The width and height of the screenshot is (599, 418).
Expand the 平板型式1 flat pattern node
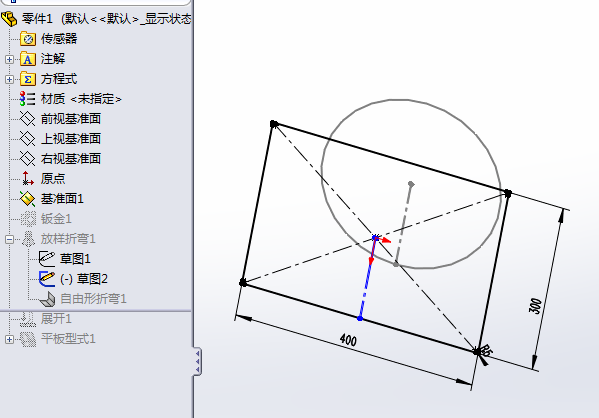point(10,339)
